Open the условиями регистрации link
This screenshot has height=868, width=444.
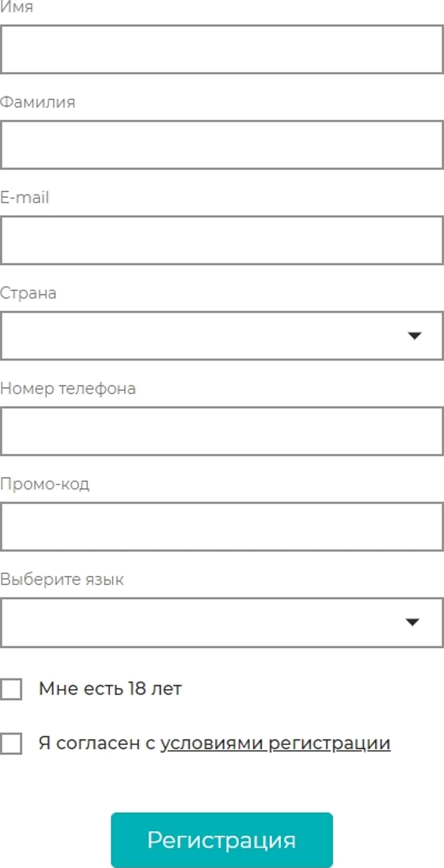275,743
